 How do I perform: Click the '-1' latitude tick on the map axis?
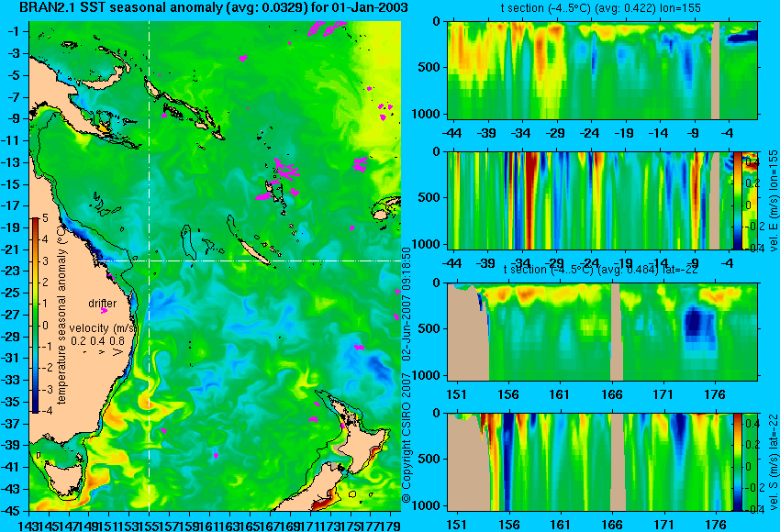point(15,31)
